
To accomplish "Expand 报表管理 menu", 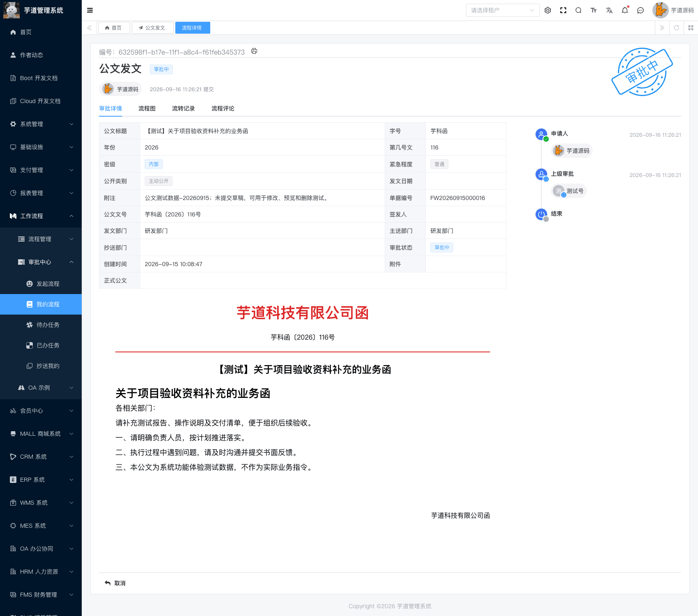I will tap(41, 193).
